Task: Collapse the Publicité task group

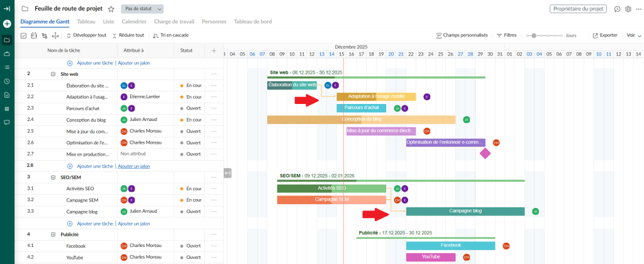Action: 53,234
